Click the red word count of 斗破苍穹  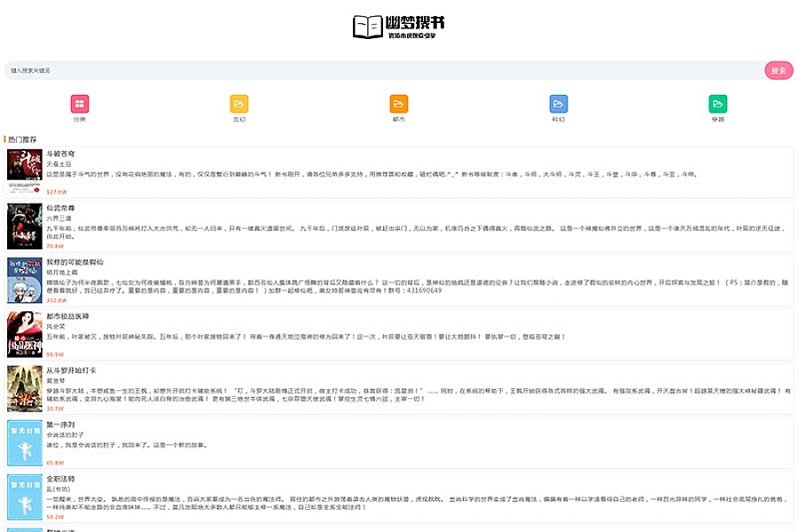click(x=57, y=192)
